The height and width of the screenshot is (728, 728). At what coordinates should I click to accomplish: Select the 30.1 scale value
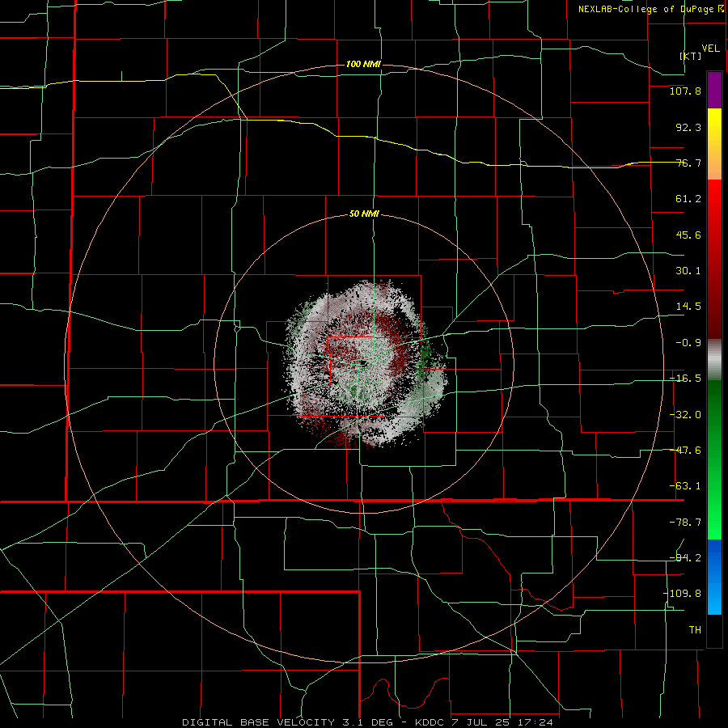688,271
